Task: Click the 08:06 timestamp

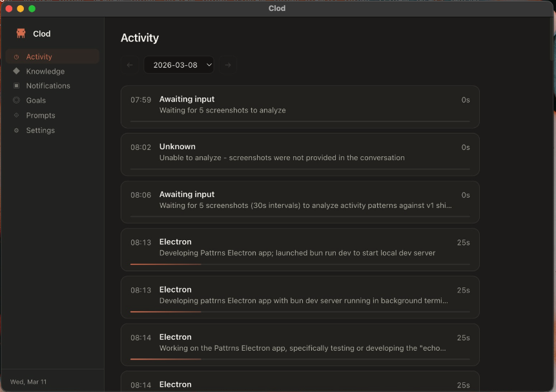Action: (141, 195)
